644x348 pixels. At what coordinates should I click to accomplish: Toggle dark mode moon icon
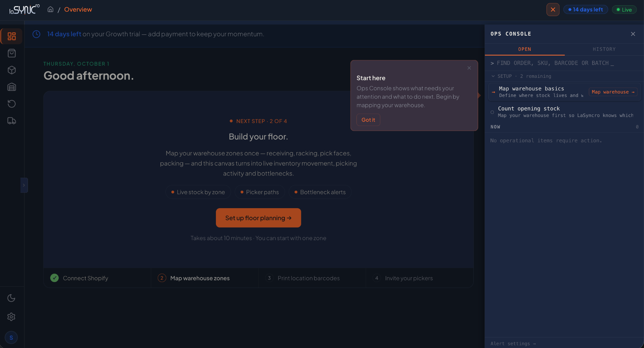[11, 298]
